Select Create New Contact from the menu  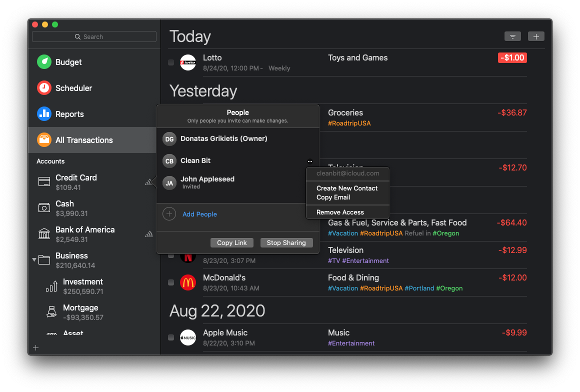point(347,188)
